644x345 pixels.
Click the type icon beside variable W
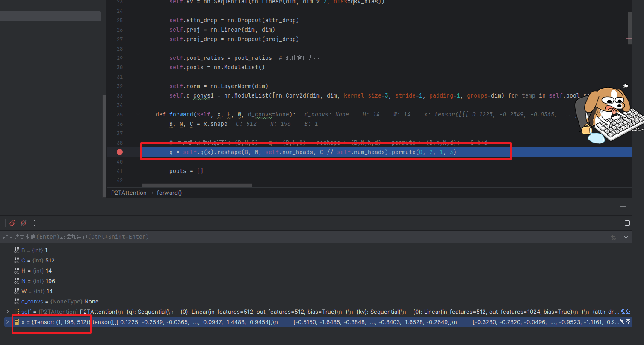(x=17, y=291)
